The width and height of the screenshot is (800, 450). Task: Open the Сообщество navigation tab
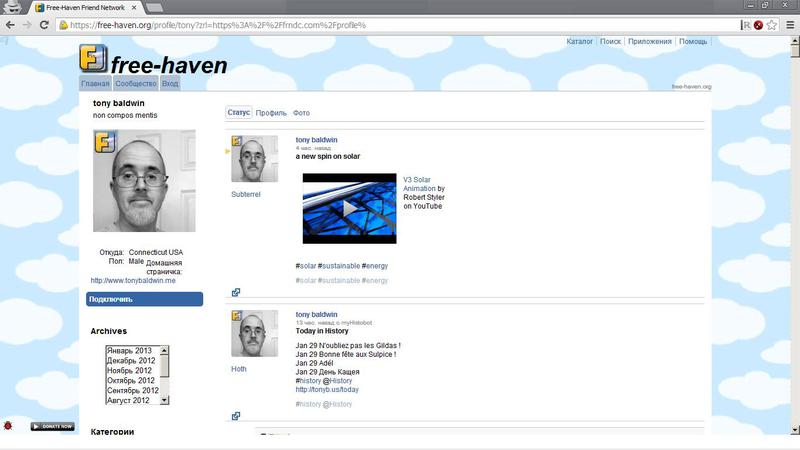(x=136, y=84)
